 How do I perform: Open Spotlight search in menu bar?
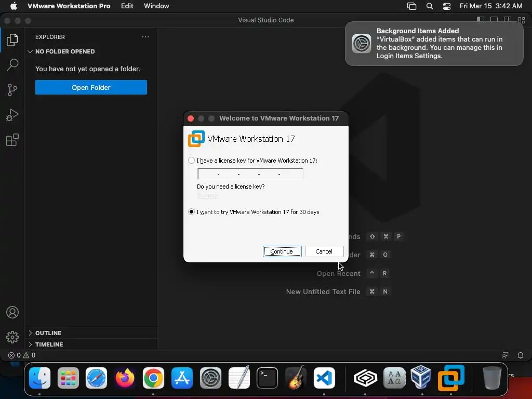click(430, 6)
